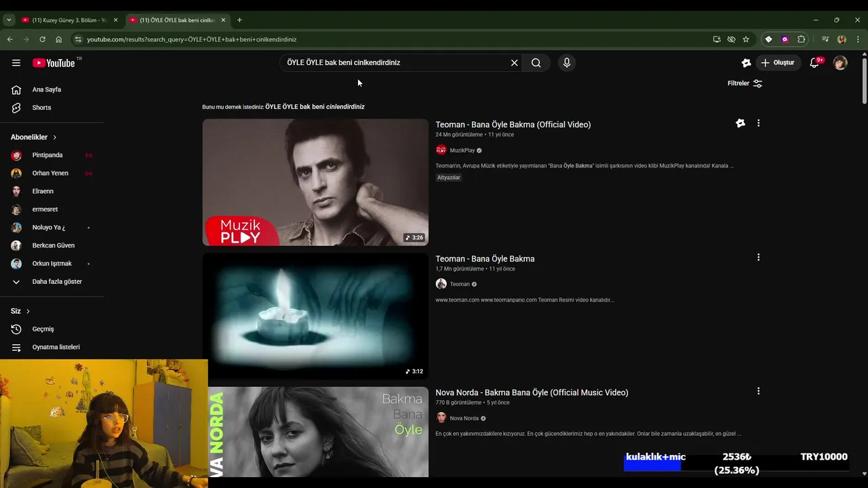Click the YouTube logo
868x488 pixels.
pyautogui.click(x=54, y=62)
